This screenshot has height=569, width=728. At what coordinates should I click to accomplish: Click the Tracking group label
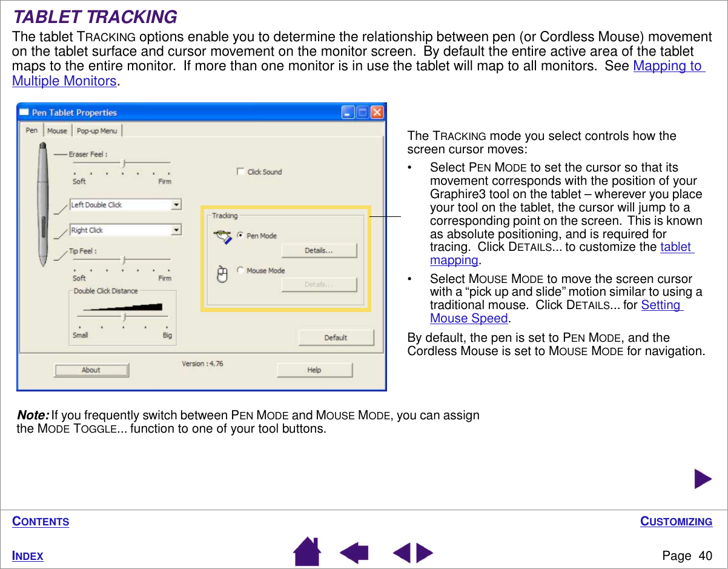(x=225, y=216)
